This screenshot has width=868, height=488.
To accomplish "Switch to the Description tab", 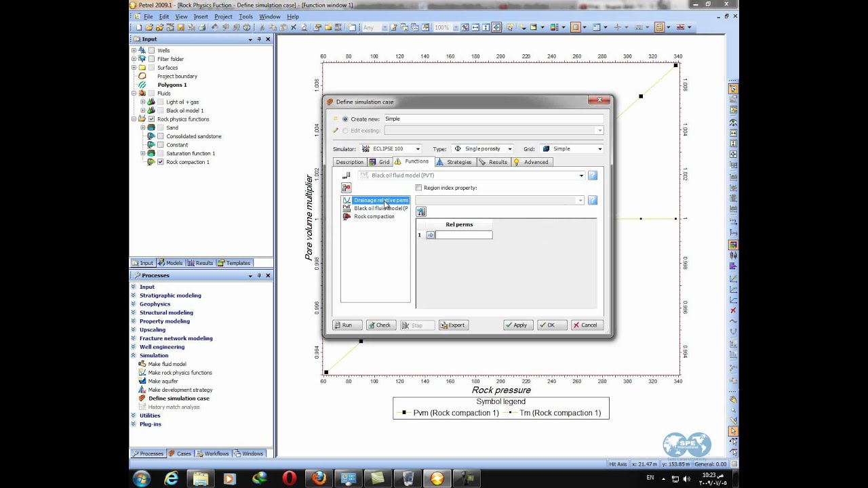I will (x=349, y=162).
